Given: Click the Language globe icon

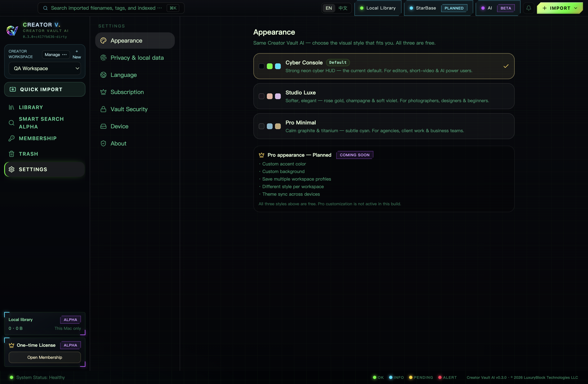Looking at the screenshot, I should pos(103,75).
